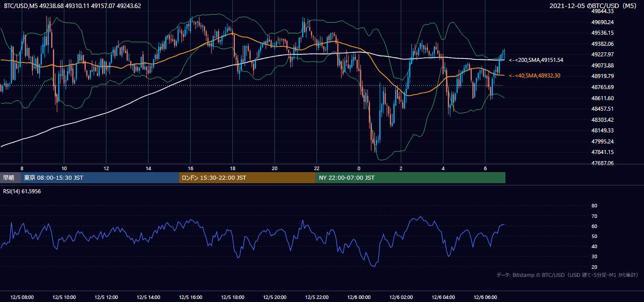Click the RSI(14) 61.5956 indicator label

point(22,191)
